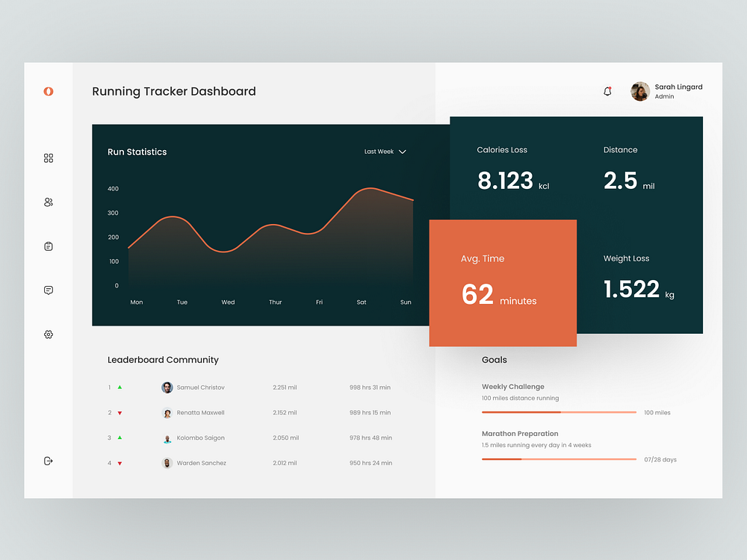Open the dashboard grid icon in sidebar
This screenshot has width=747, height=560.
coord(49,158)
